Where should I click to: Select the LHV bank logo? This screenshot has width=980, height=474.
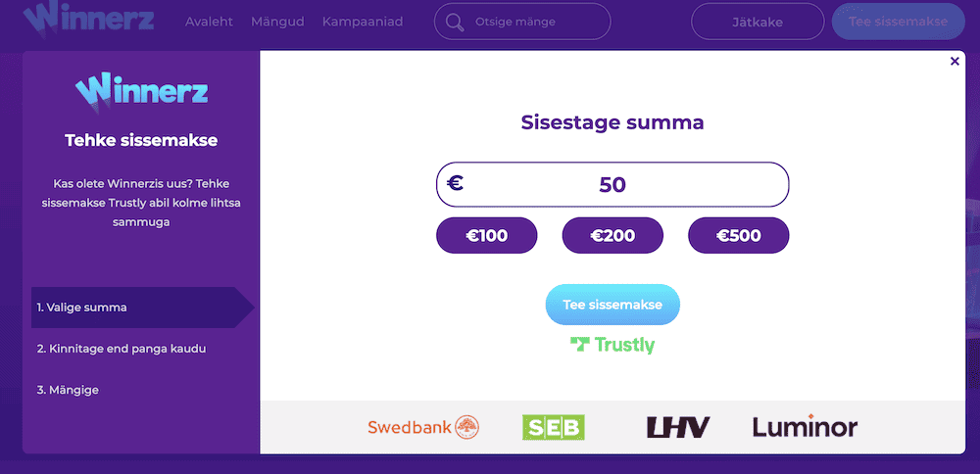point(678,428)
